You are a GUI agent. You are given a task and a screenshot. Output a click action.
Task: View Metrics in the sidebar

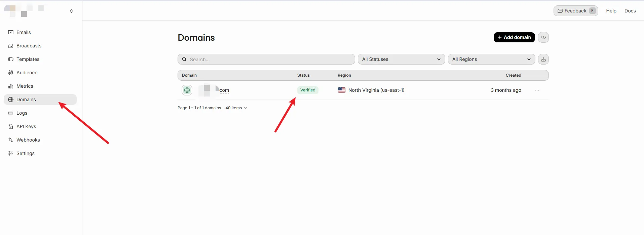[x=25, y=86]
